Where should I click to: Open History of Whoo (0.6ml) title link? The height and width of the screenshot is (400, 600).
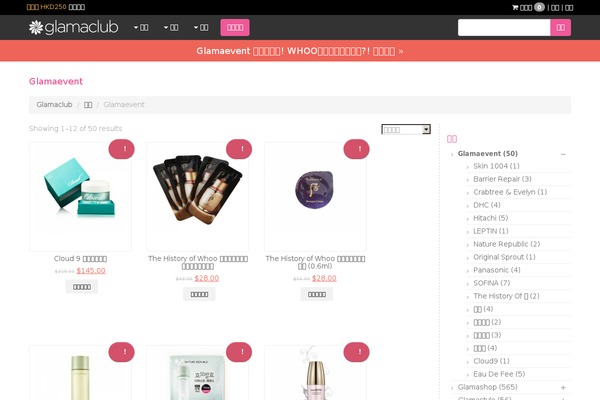[315, 262]
